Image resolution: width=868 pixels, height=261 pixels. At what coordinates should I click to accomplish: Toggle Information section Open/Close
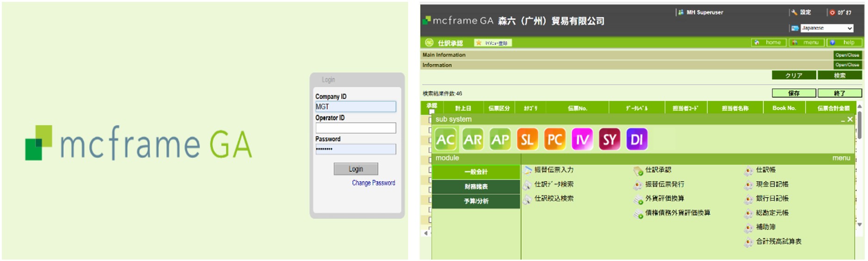847,65
